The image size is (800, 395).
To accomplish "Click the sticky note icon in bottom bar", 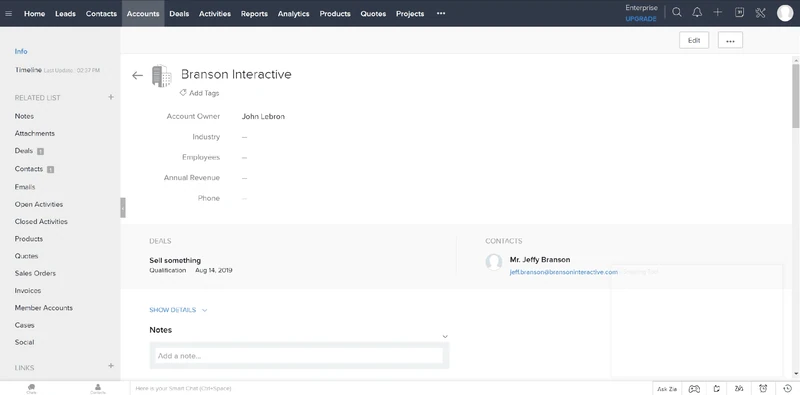I will tap(717, 389).
